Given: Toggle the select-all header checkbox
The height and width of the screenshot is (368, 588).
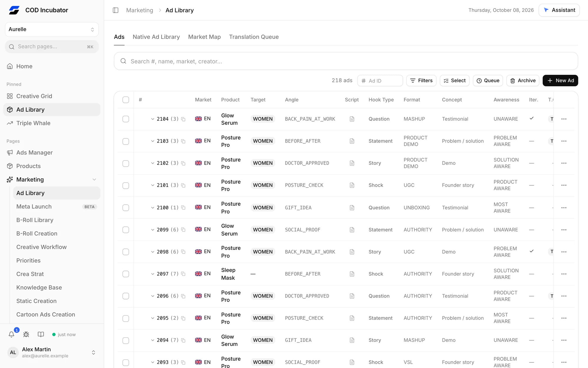Looking at the screenshot, I should coord(126,100).
